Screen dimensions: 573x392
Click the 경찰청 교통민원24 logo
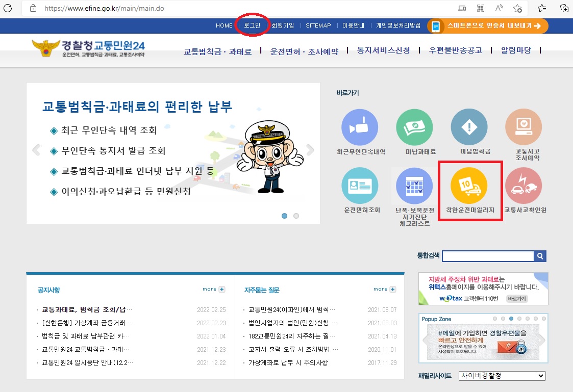click(88, 48)
